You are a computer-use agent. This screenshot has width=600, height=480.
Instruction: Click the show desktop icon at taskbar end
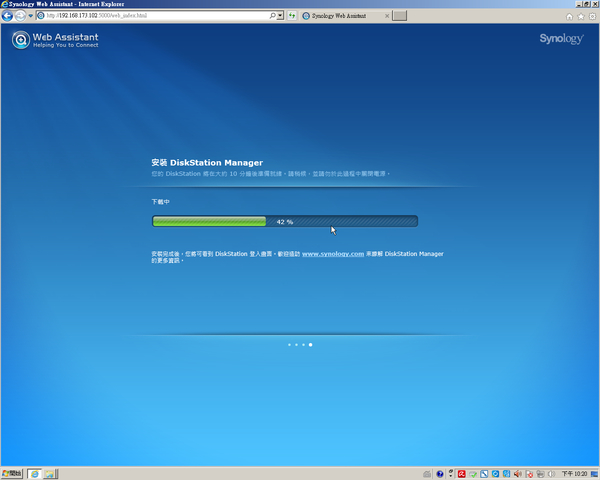pos(594,474)
